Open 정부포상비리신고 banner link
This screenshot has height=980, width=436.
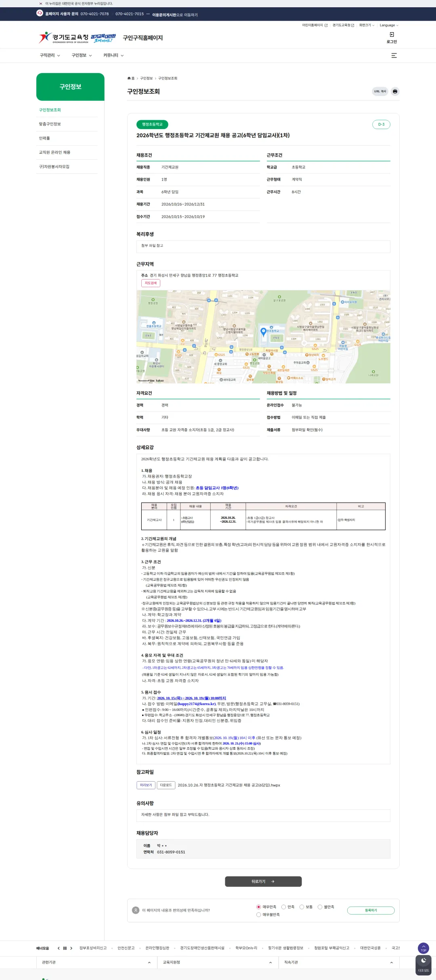(x=93, y=948)
